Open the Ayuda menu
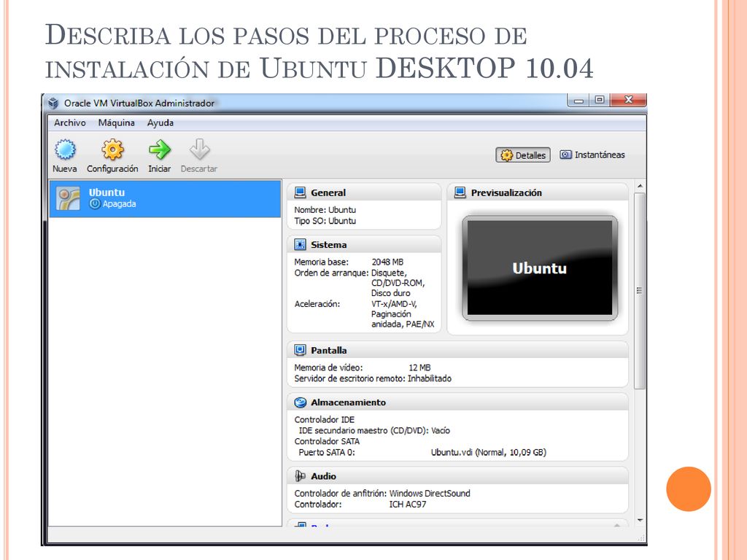This screenshot has height=560, width=747. pos(160,122)
